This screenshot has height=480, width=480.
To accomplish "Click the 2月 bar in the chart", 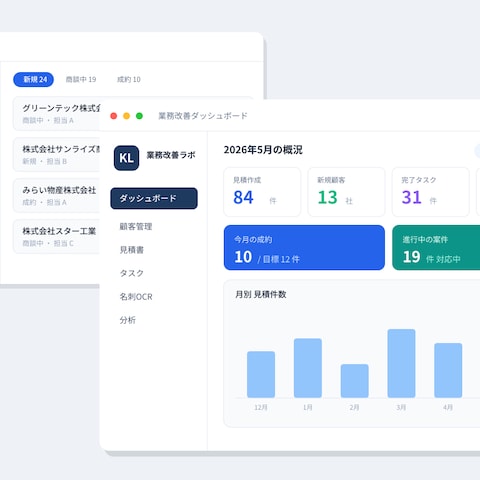I will (355, 381).
